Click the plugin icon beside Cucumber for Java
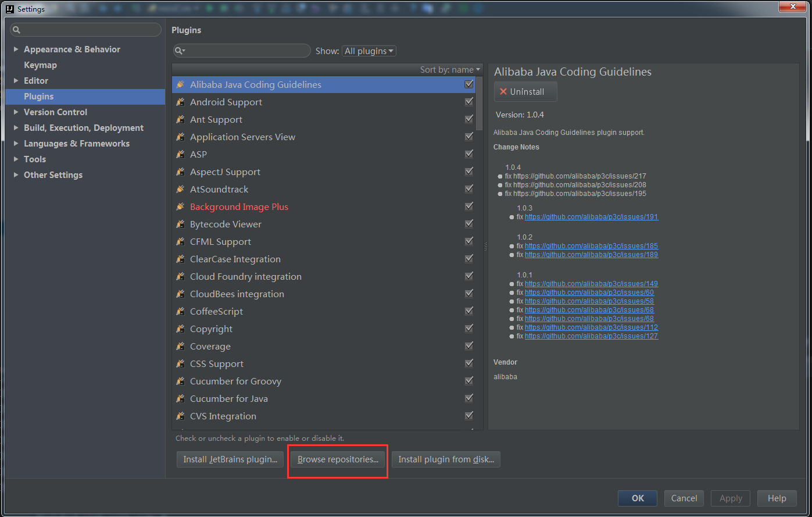This screenshot has width=812, height=517. 180,398
